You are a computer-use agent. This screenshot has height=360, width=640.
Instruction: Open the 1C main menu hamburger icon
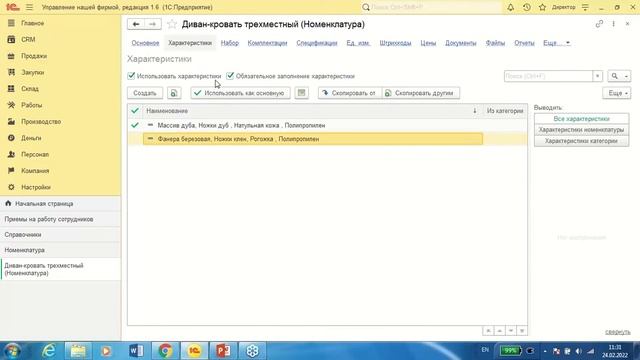[x=29, y=7]
